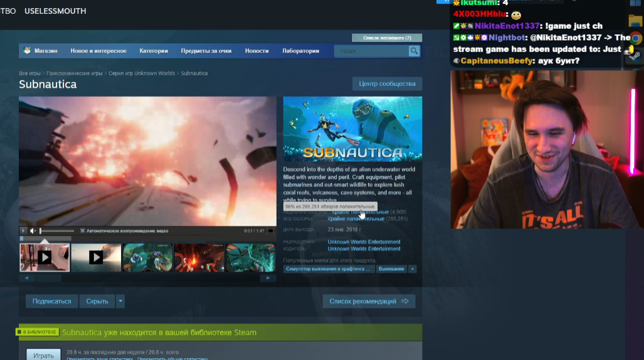Click the video play button icon
Screen dimensions: 644x360
pyautogui.click(x=23, y=231)
